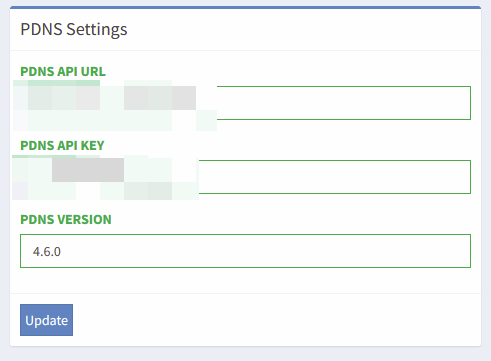Focus the PDNS API KEY input field
The image size is (491, 361).
click(245, 177)
